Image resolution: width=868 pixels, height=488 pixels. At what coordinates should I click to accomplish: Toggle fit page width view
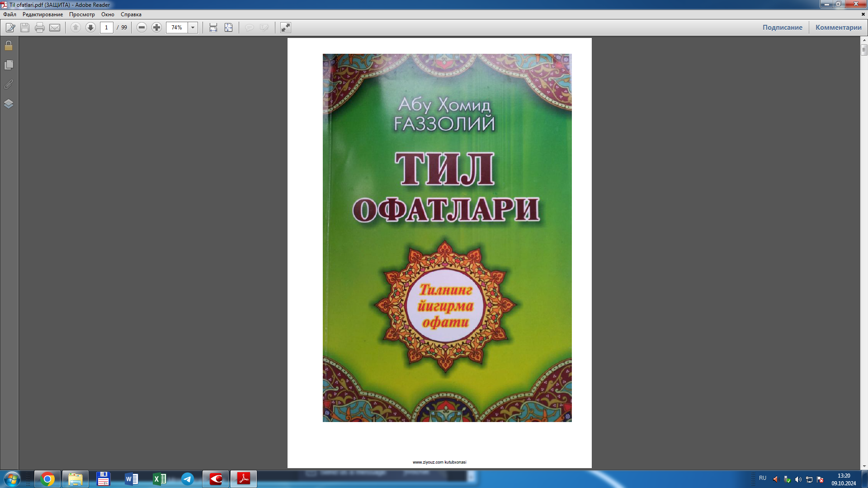pos(212,28)
